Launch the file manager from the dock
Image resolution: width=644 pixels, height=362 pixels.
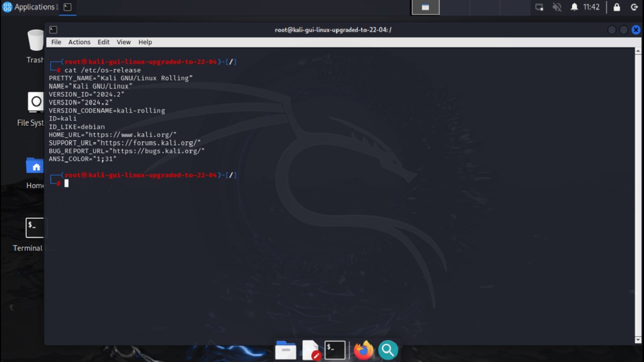pos(286,350)
